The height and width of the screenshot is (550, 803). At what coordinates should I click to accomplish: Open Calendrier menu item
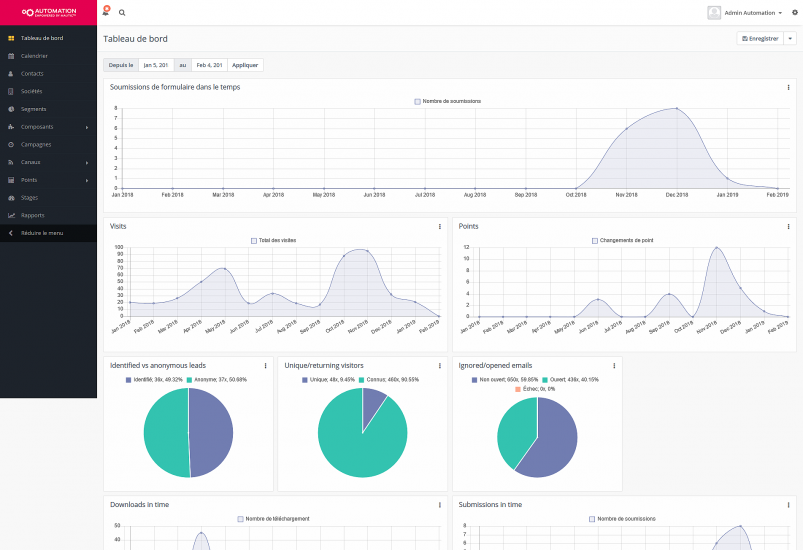click(x=48, y=56)
